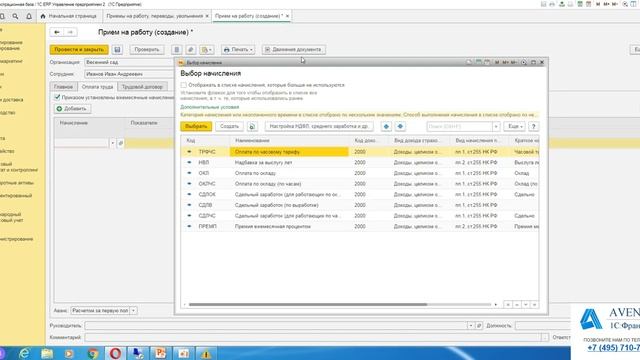
Task: Click the forward arrow navigation button
Action: click(x=70, y=32)
